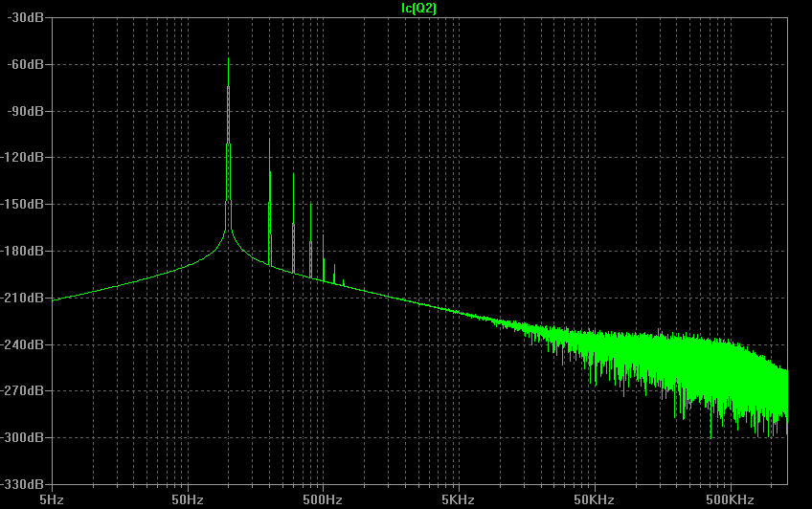Click the 50Hz frequency axis label
This screenshot has height=509, width=812.
(188, 499)
